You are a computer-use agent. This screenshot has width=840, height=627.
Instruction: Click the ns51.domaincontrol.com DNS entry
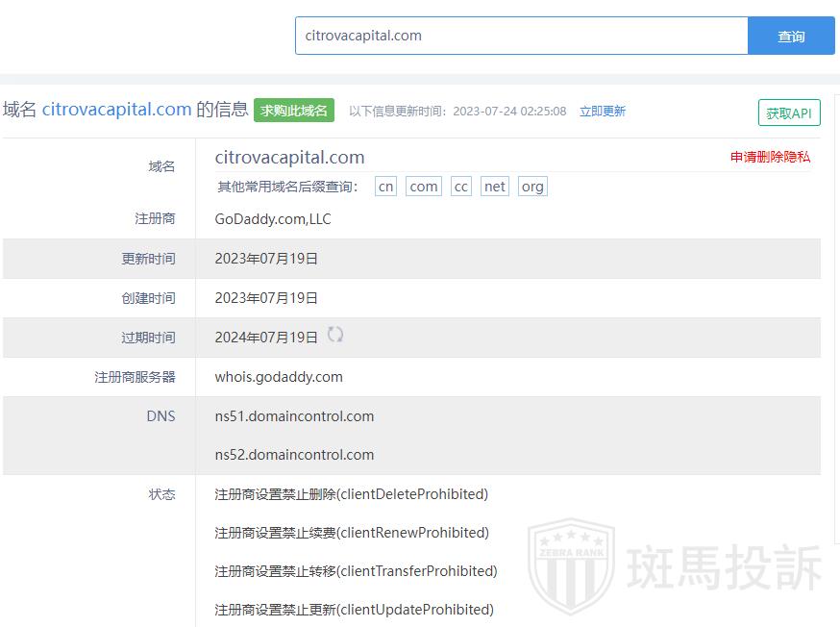(x=294, y=416)
